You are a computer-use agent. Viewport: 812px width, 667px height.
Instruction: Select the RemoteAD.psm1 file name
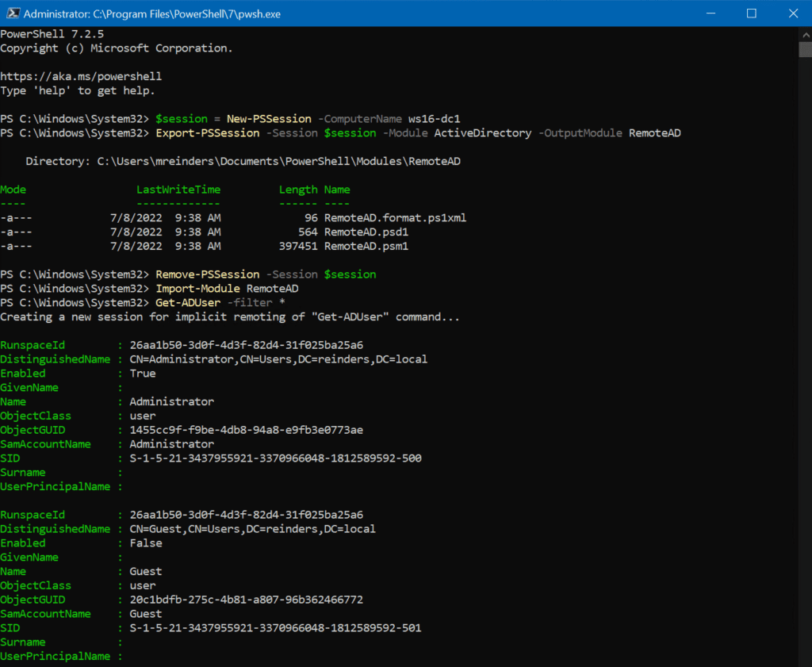click(365, 246)
